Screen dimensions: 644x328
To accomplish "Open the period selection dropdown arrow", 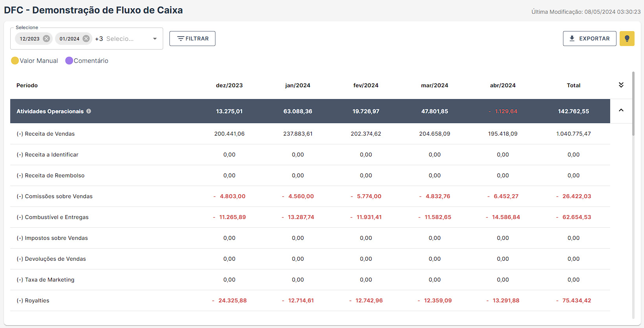I will pos(155,39).
